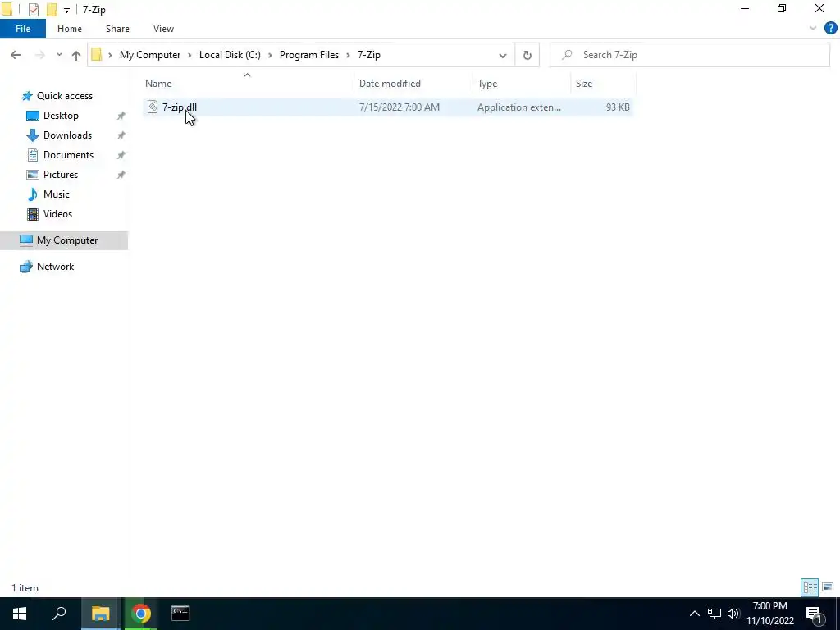Click Program Files breadcrumb
This screenshot has height=630, width=840.
309,55
